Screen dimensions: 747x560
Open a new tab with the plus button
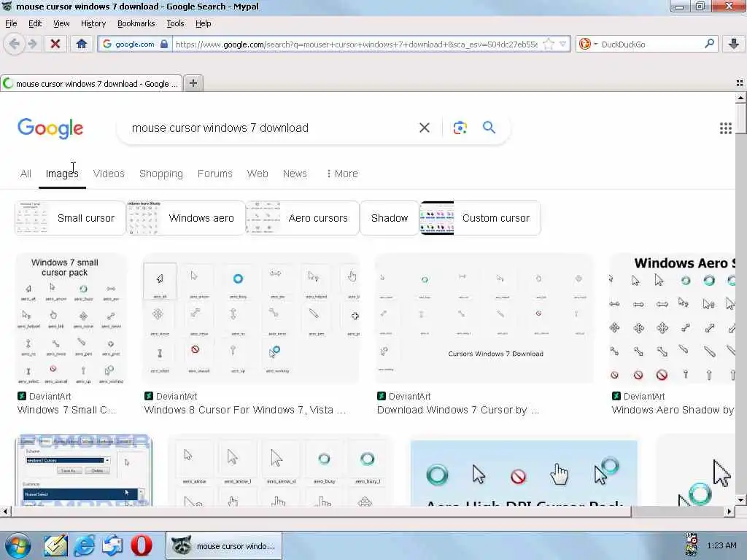coord(193,83)
